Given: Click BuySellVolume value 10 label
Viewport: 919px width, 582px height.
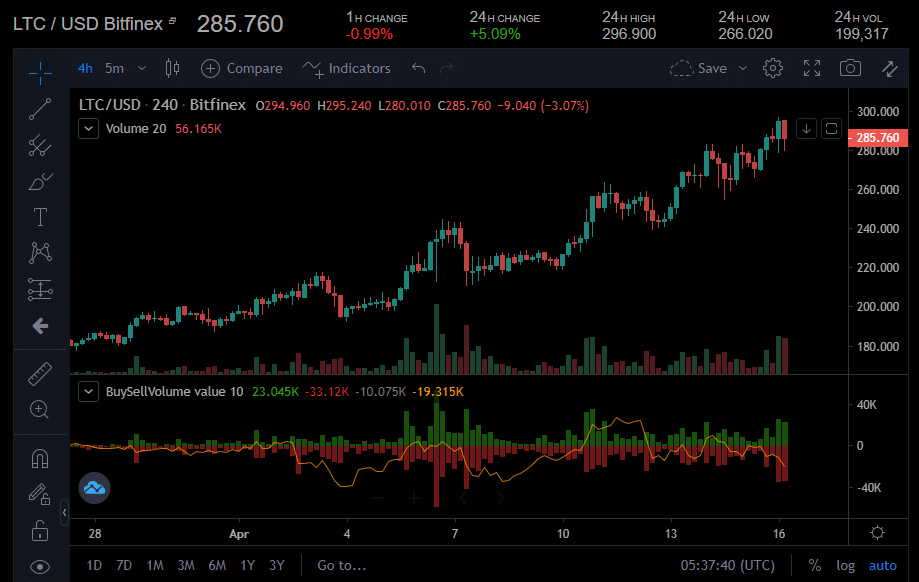Looking at the screenshot, I should point(175,392).
